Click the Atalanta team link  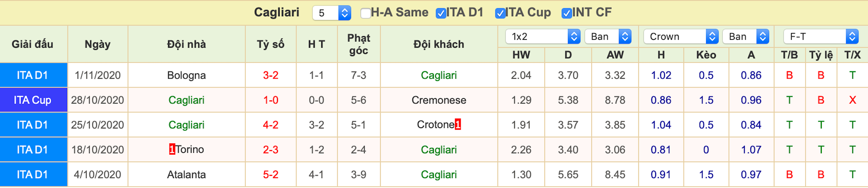[x=186, y=175]
